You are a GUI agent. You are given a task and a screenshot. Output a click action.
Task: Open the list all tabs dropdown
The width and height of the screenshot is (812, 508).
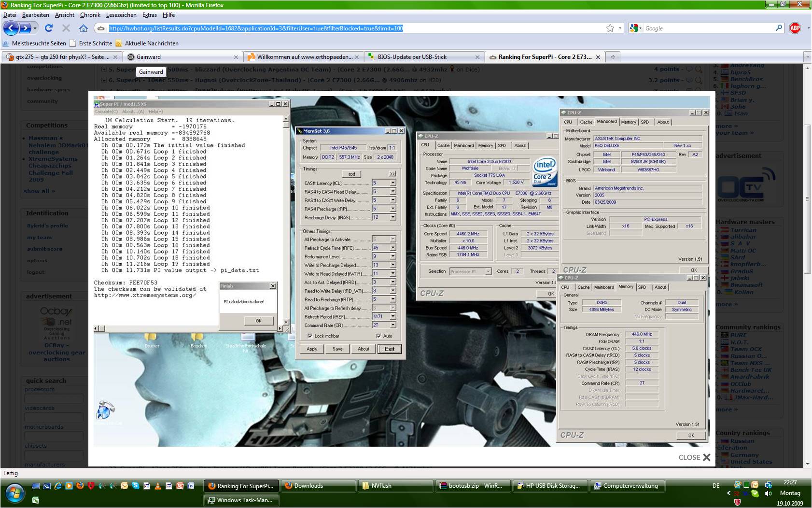(807, 57)
